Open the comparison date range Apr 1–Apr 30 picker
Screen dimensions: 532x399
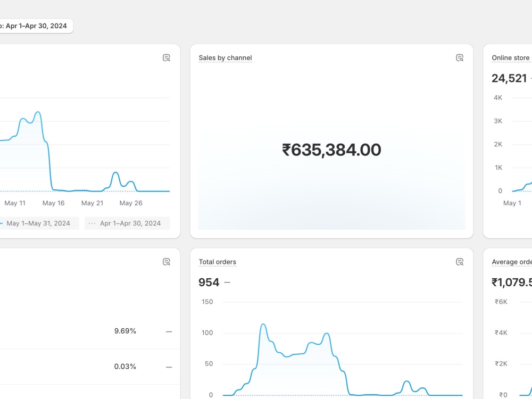(x=34, y=26)
